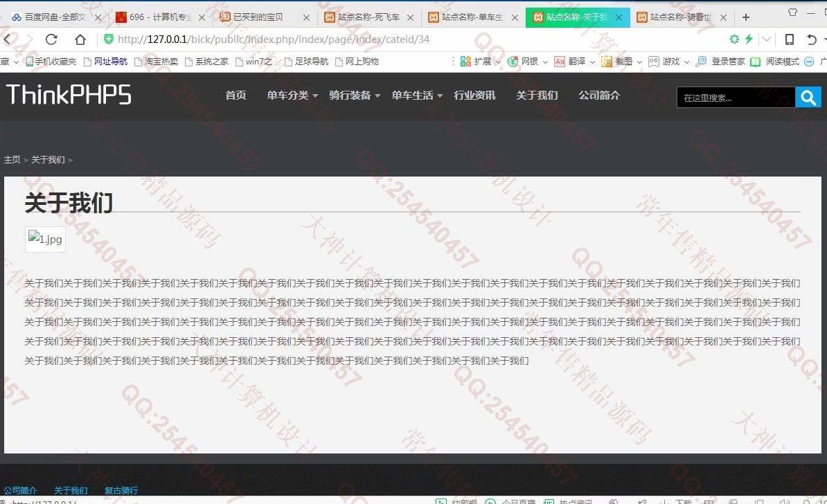Screen dimensions: 827x504
Task: Open 行业资讯 in site navigation
Action: point(474,95)
